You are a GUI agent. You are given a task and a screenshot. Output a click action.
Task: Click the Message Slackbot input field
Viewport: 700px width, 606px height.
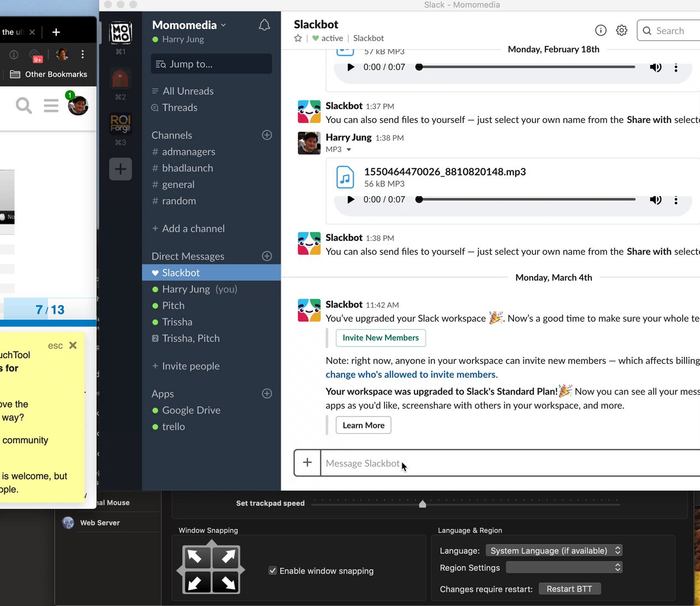510,463
